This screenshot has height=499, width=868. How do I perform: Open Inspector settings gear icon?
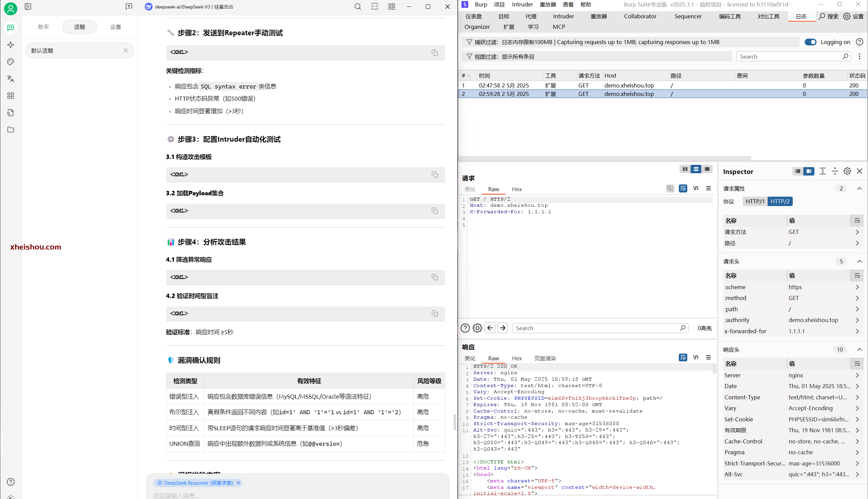[847, 171]
